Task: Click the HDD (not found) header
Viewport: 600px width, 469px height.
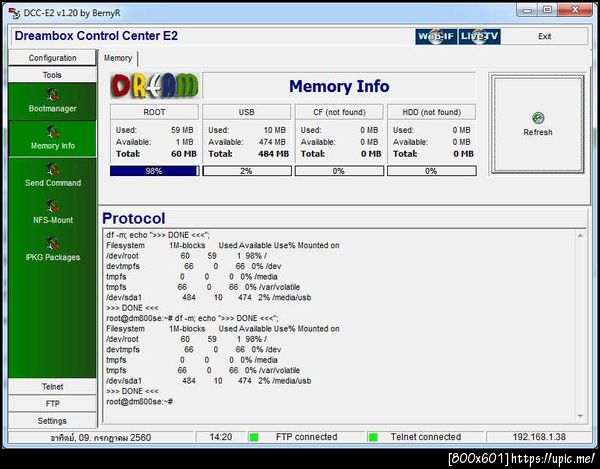Action: (432, 112)
